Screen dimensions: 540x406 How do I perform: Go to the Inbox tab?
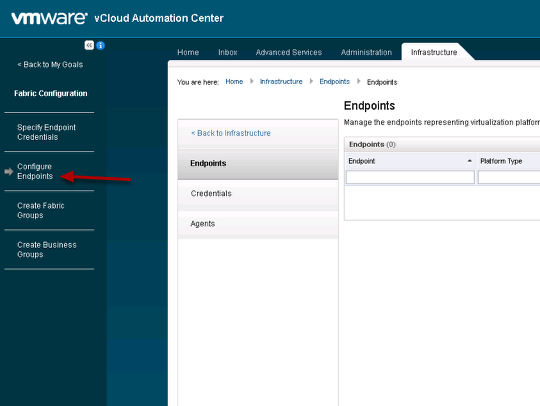click(228, 52)
